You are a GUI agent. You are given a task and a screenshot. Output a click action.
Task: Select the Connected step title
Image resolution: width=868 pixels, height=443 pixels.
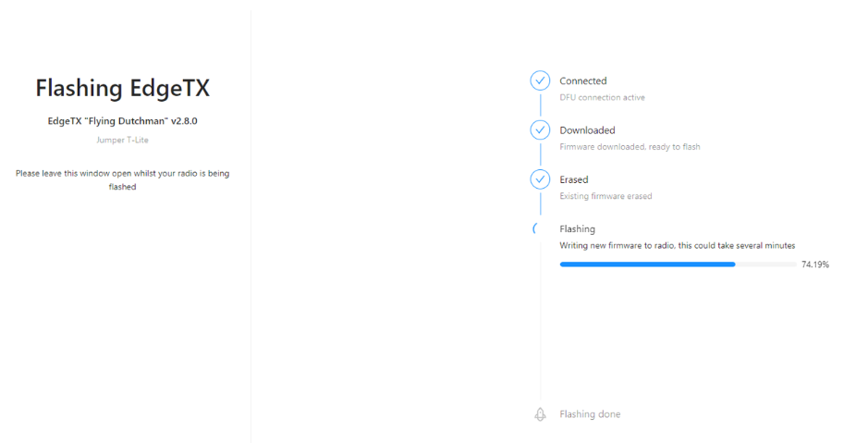click(x=583, y=80)
